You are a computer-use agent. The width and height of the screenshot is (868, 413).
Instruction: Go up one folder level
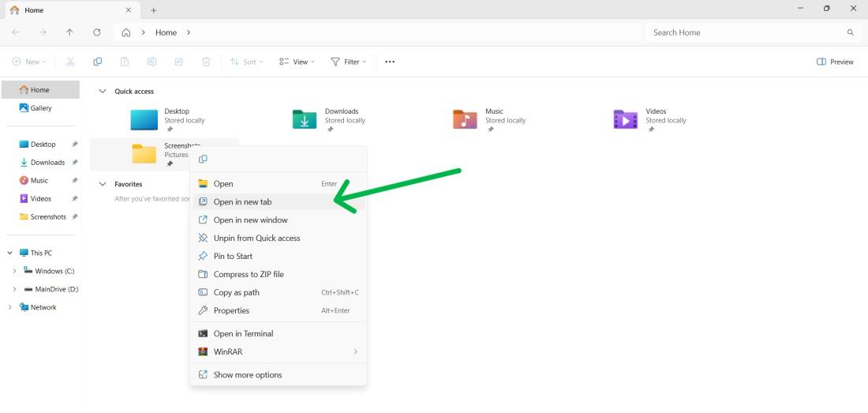coord(69,32)
